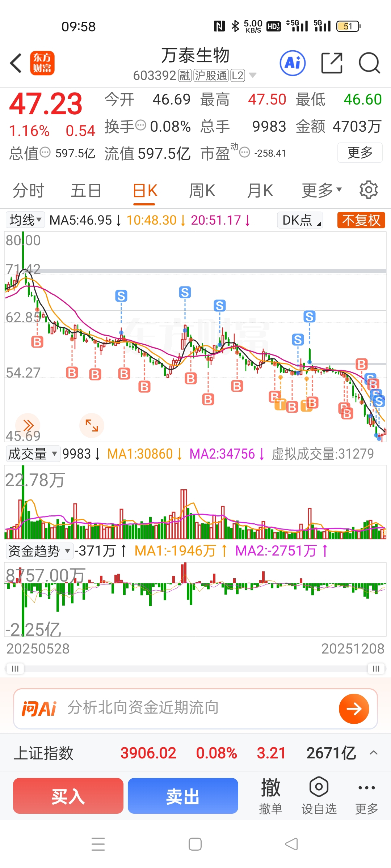This screenshot has width=391, height=868.
Task: Tap the 更多 quote details button
Action: [x=360, y=153]
